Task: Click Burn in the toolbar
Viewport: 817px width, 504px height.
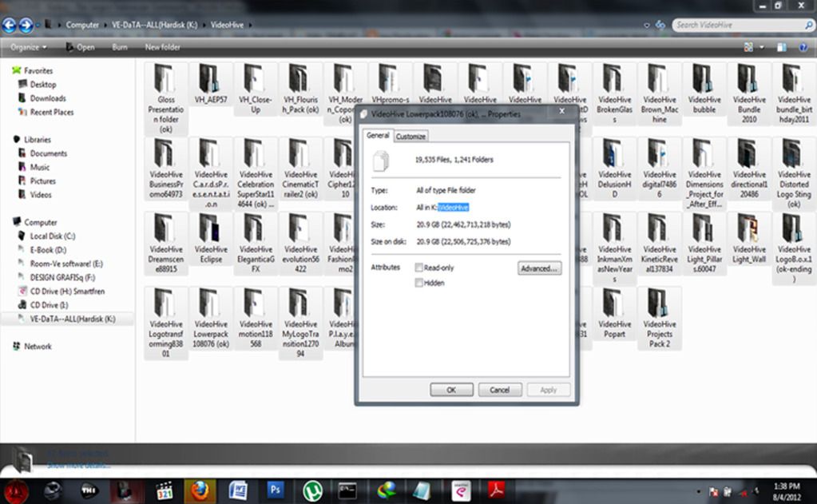Action: [x=119, y=47]
